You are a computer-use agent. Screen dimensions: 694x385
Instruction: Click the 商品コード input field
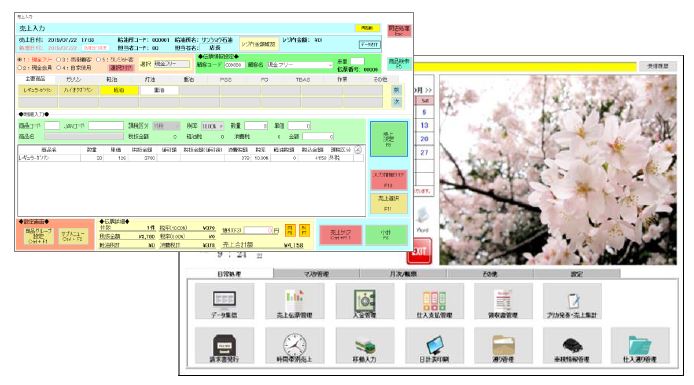tap(52, 126)
